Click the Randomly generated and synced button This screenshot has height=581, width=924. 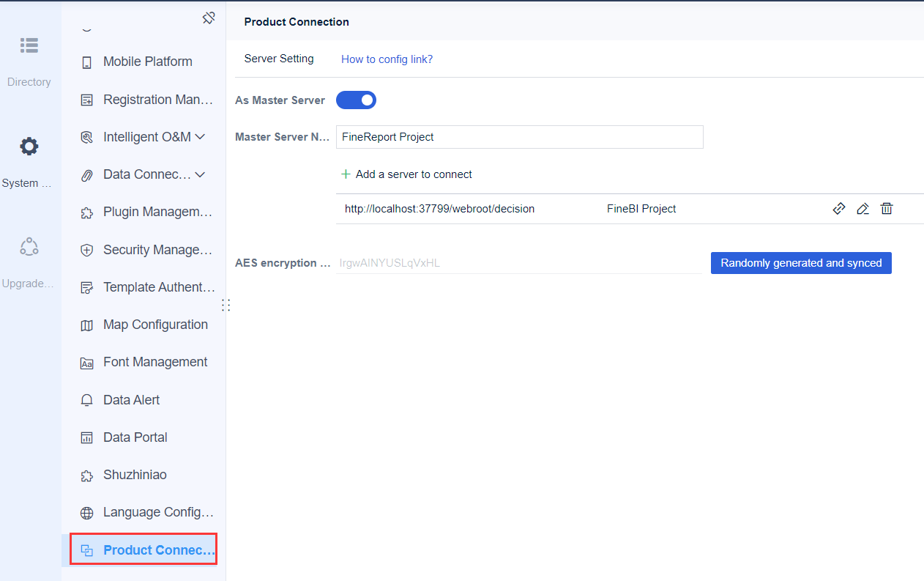point(800,262)
